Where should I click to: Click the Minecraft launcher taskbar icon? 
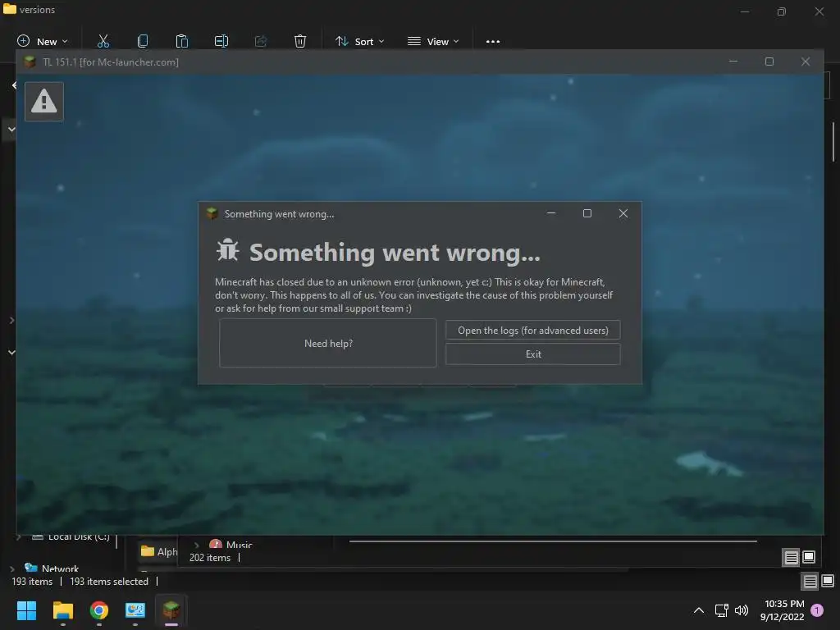pos(171,610)
